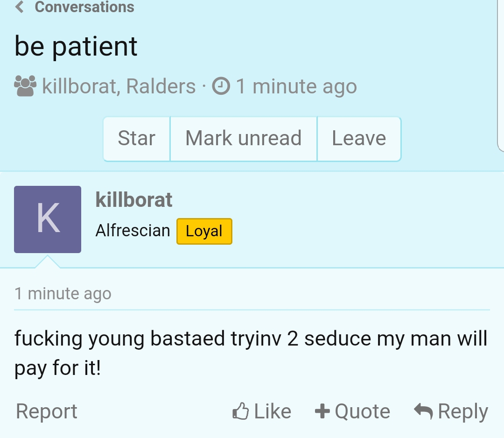Click the reply arrow icon
Viewport: 504px width, 438px height.
click(424, 411)
